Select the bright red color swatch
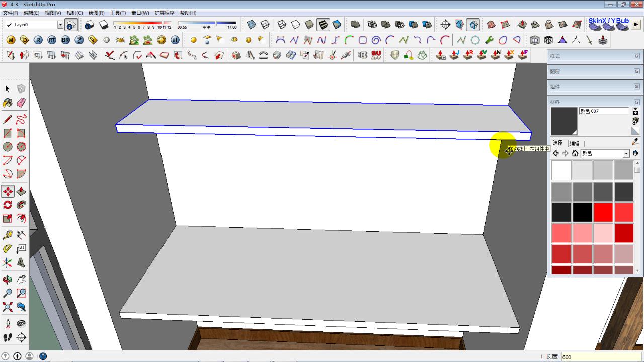The height and width of the screenshot is (362, 644). point(603,212)
